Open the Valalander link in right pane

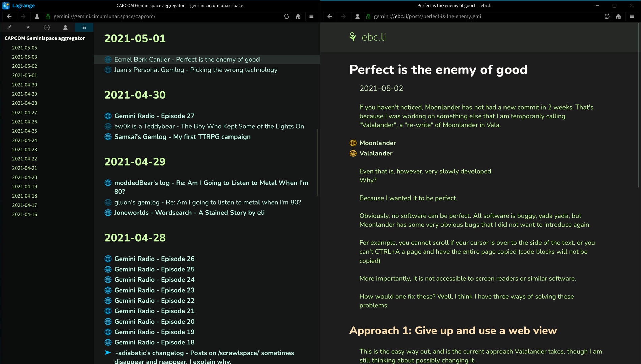376,153
